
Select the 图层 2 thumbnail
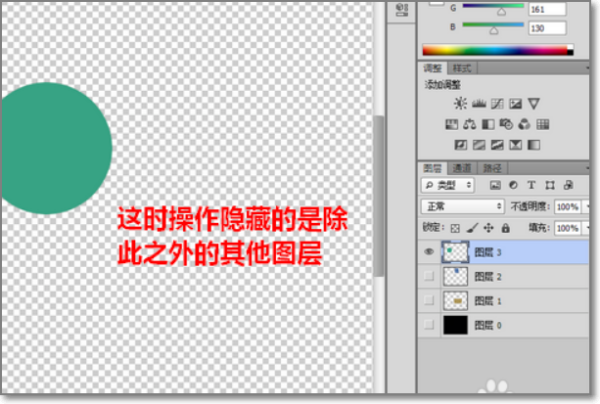[x=455, y=276]
